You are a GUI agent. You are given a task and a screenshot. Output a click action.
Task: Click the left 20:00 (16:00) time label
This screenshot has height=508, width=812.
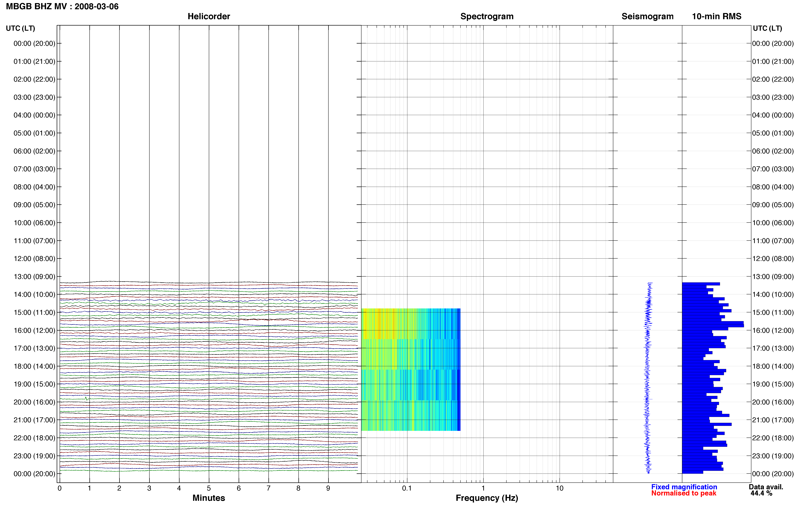(x=34, y=402)
